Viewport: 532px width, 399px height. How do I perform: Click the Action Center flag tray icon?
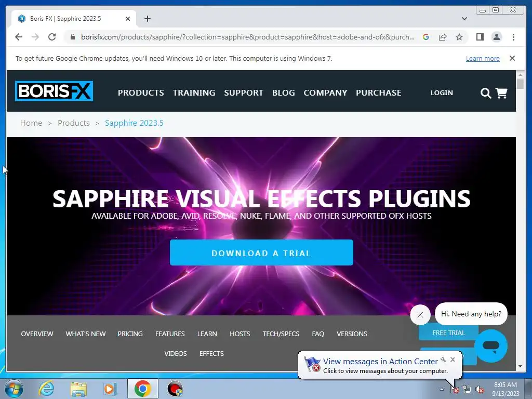[x=454, y=390]
